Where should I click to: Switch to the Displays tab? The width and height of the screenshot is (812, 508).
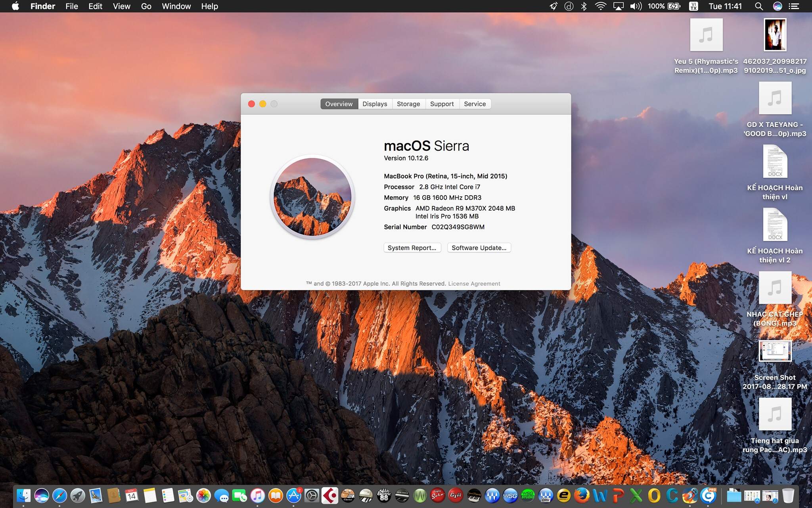374,104
